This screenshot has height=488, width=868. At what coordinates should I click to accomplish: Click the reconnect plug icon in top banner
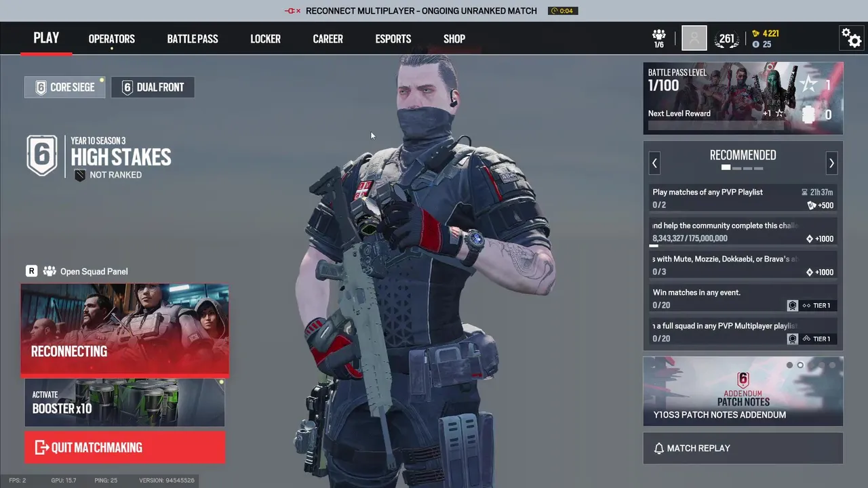point(292,11)
